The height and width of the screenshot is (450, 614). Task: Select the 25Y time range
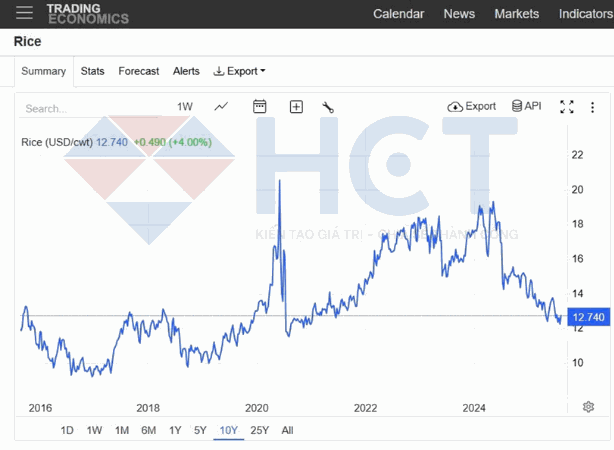click(x=259, y=430)
